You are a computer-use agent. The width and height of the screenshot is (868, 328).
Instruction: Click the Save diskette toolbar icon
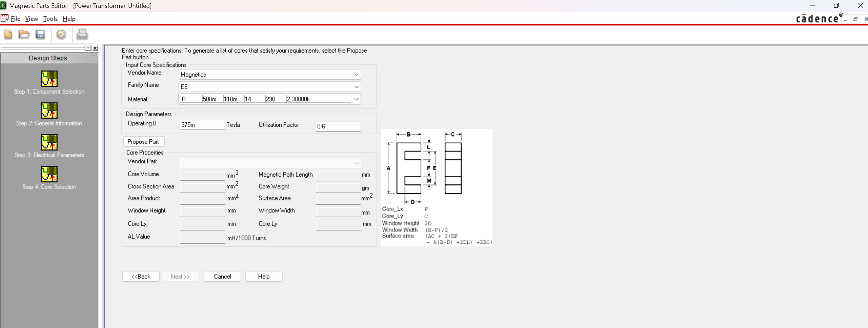pos(40,35)
